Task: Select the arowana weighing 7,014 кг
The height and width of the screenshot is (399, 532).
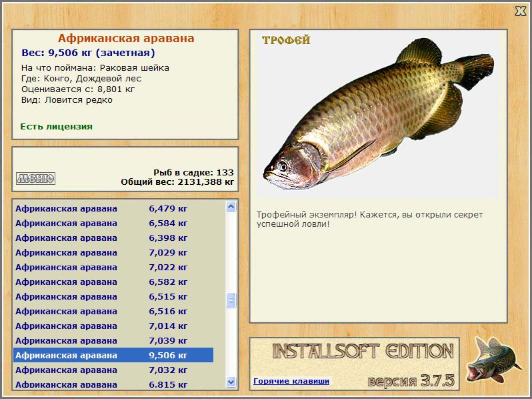Action: coord(113,326)
